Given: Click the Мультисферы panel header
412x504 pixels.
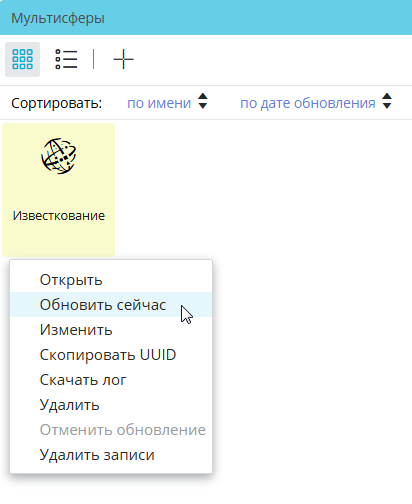Looking at the screenshot, I should [x=206, y=17].
